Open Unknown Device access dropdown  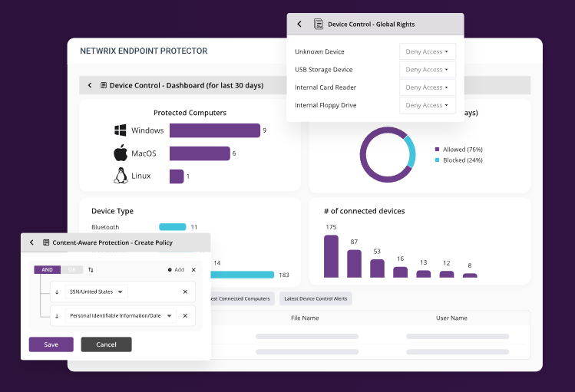pos(427,52)
